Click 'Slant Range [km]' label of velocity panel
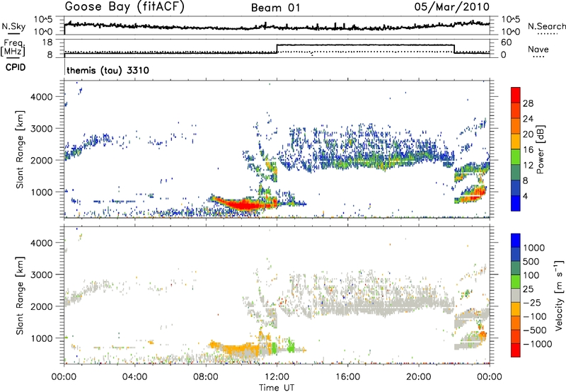The width and height of the screenshot is (566, 392). point(20,295)
